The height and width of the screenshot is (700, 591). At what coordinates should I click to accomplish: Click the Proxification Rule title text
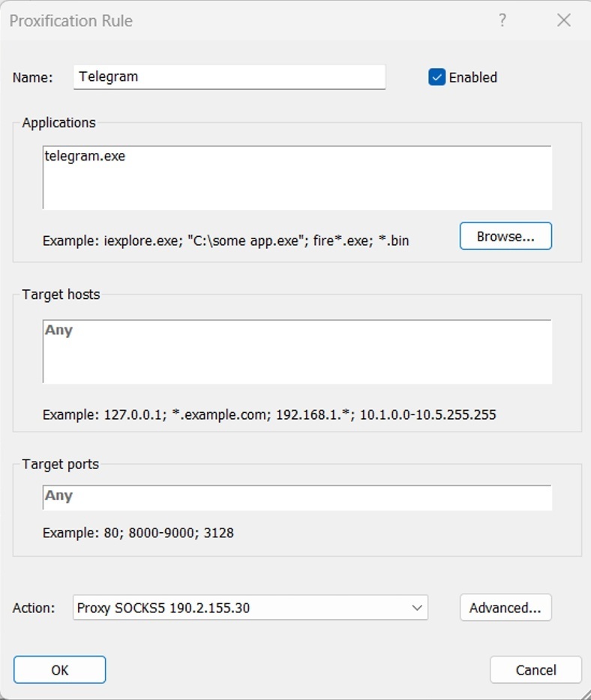pos(71,21)
